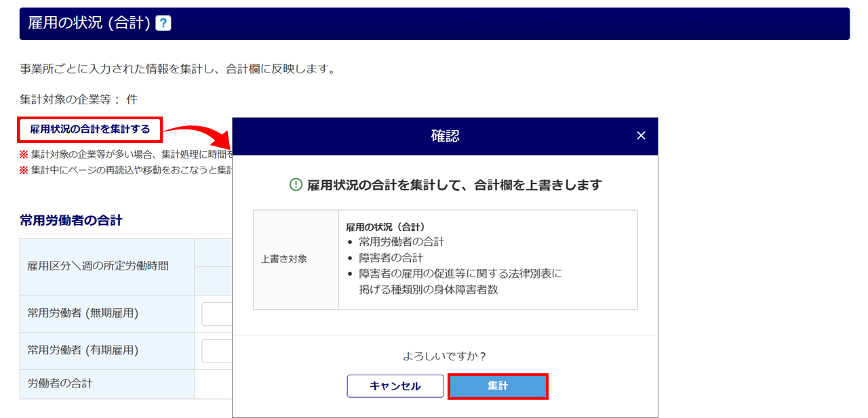The image size is (868, 418).
Task: Click the 雇用区分＼週の所定労働時間 header cell
Action: (107, 266)
